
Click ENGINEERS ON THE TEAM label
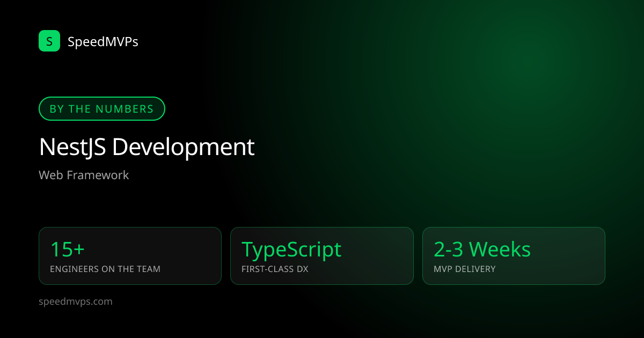click(105, 269)
